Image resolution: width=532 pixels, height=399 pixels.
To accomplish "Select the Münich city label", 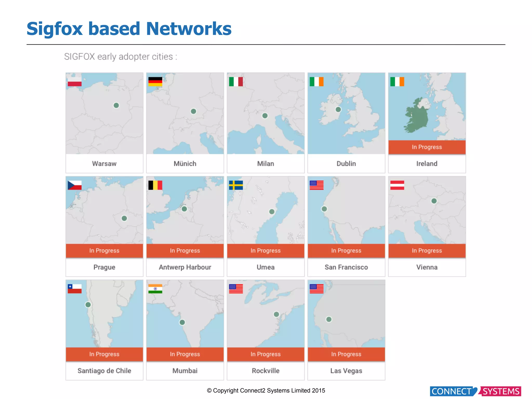I will pos(185,164).
